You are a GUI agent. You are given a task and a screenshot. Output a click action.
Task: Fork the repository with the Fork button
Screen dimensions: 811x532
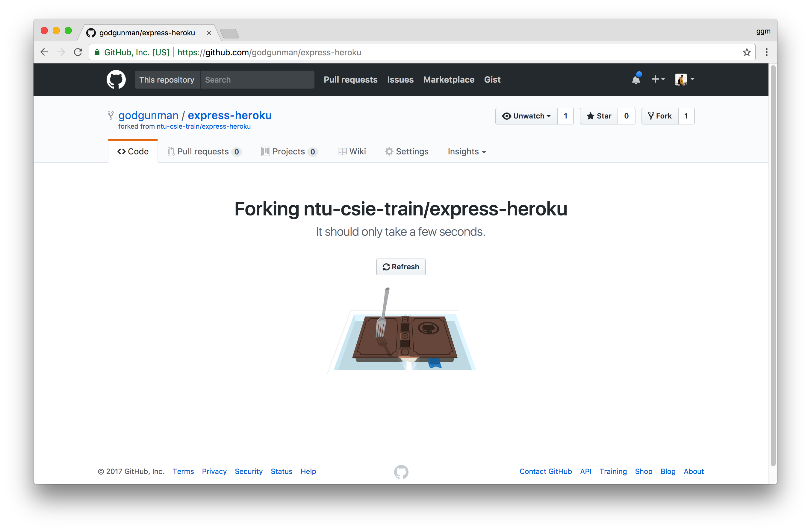tap(660, 116)
